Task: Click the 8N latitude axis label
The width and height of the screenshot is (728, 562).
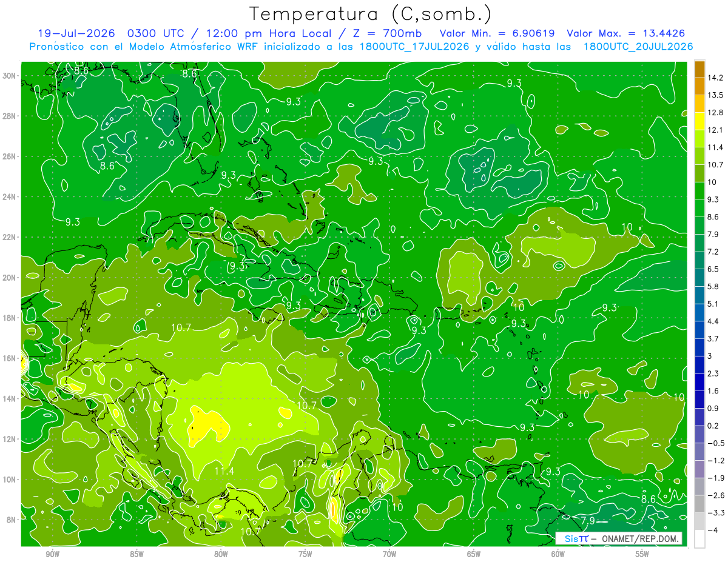Action: point(10,520)
